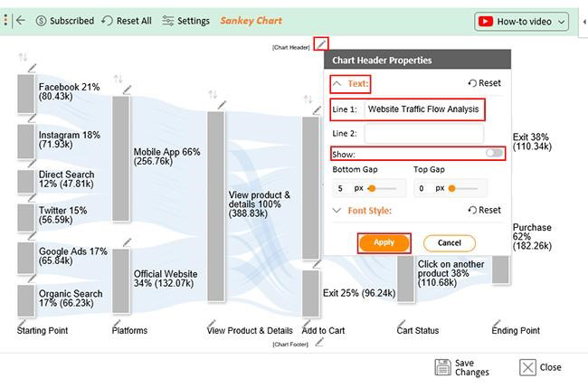This screenshot has height=388, width=588.
Task: Expand the Font Style section
Action: (337, 211)
